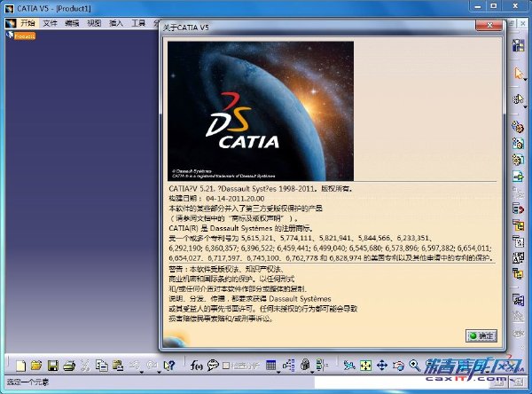Click the build date 04-14-2011.20.00

[x=235, y=199]
